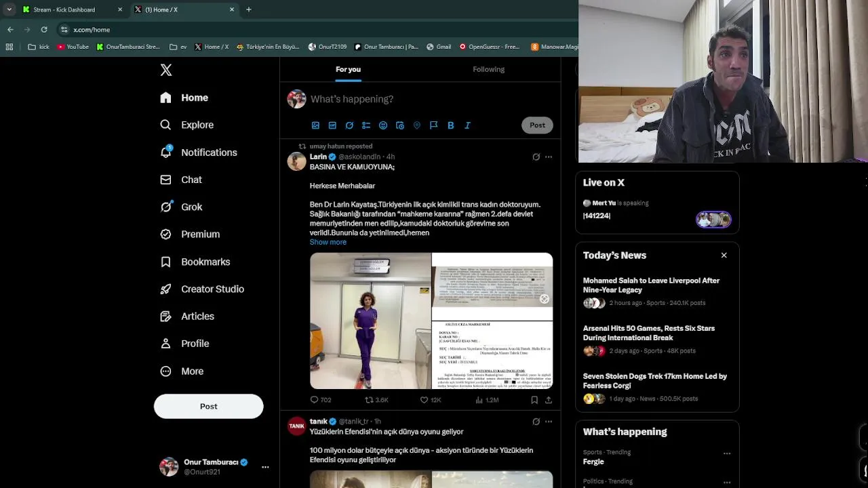The width and height of the screenshot is (868, 488).
Task: Open account menu dots beside Onur Tamburacı
Action: [x=265, y=467]
